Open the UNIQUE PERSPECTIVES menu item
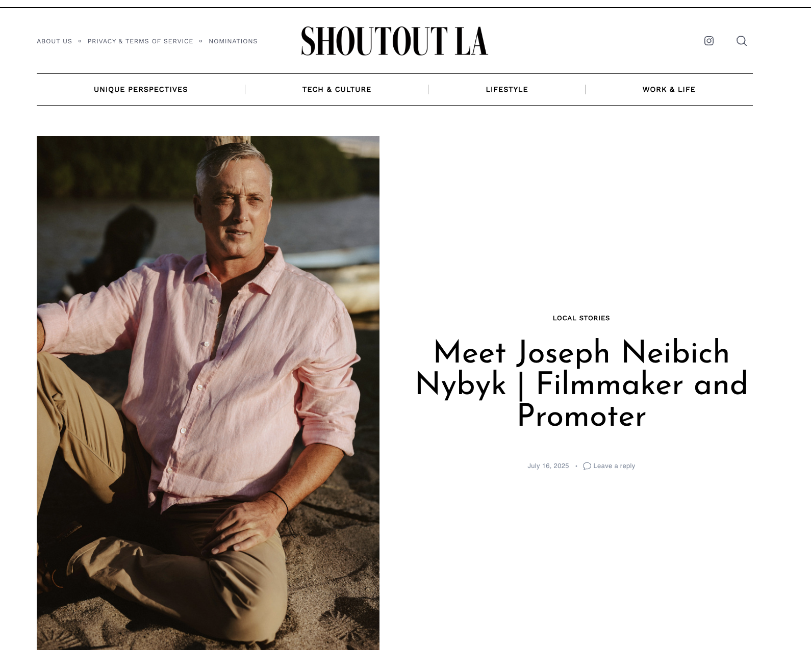 point(140,89)
